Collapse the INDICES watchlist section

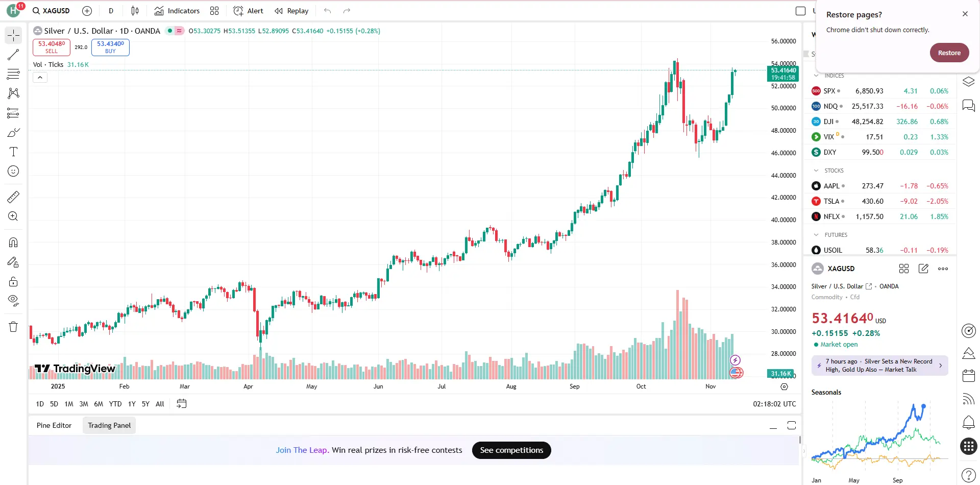816,76
